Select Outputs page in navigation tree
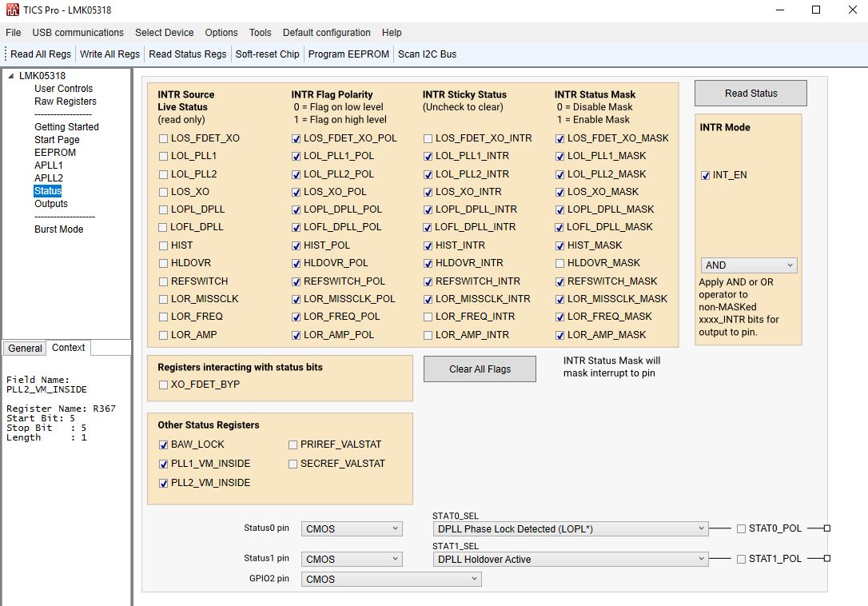The width and height of the screenshot is (868, 606). [x=51, y=204]
